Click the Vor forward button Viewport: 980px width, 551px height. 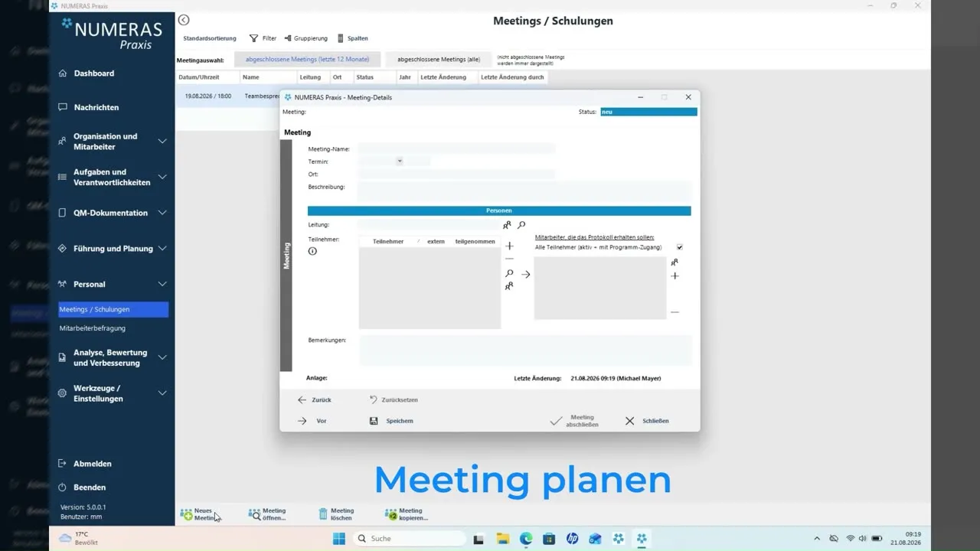point(312,421)
